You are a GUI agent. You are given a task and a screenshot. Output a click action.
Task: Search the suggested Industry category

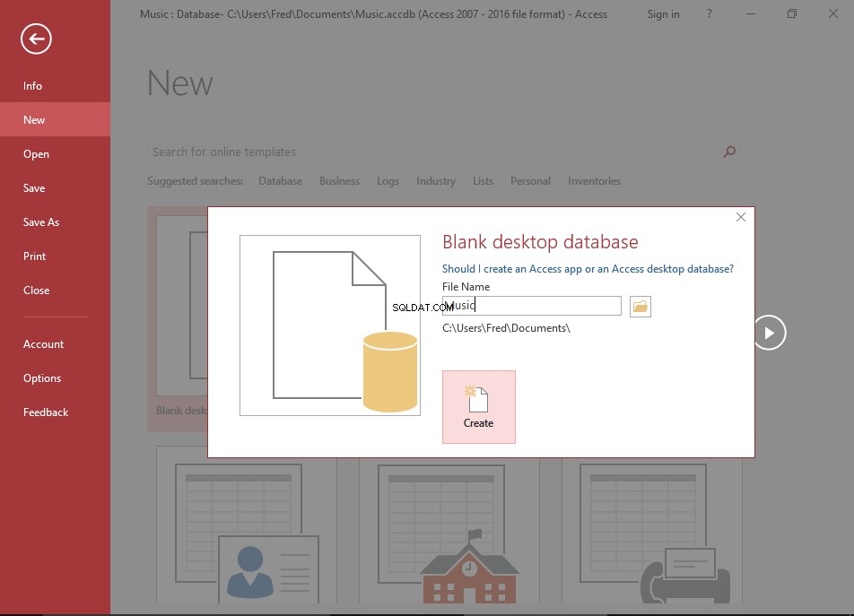436,181
